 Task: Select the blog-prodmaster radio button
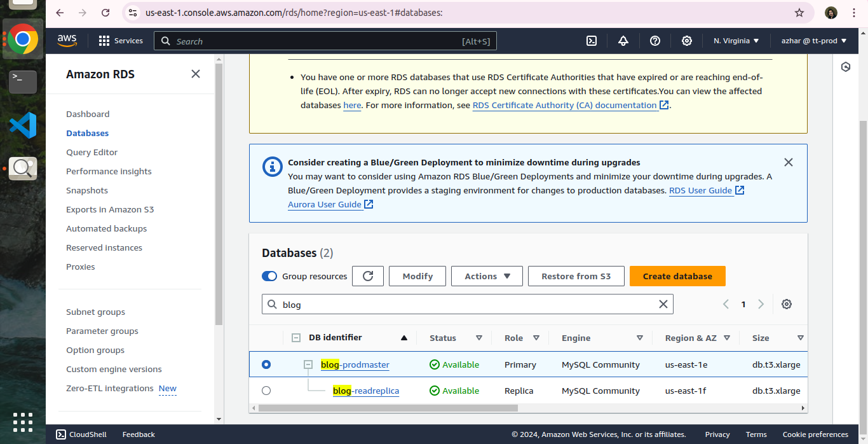[x=266, y=364]
